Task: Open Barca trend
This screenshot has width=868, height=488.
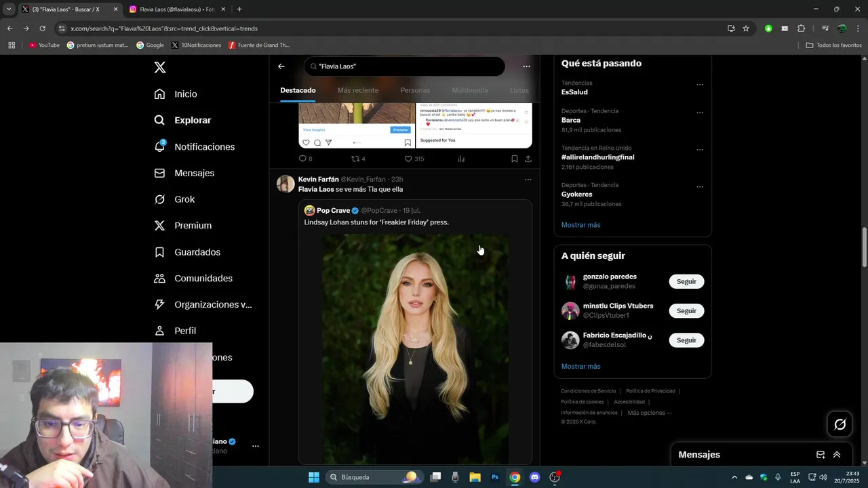Action: [571, 120]
